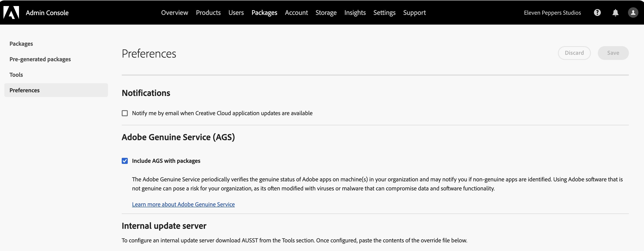Select Packages in the left sidebar
Image resolution: width=644 pixels, height=251 pixels.
coord(21,44)
